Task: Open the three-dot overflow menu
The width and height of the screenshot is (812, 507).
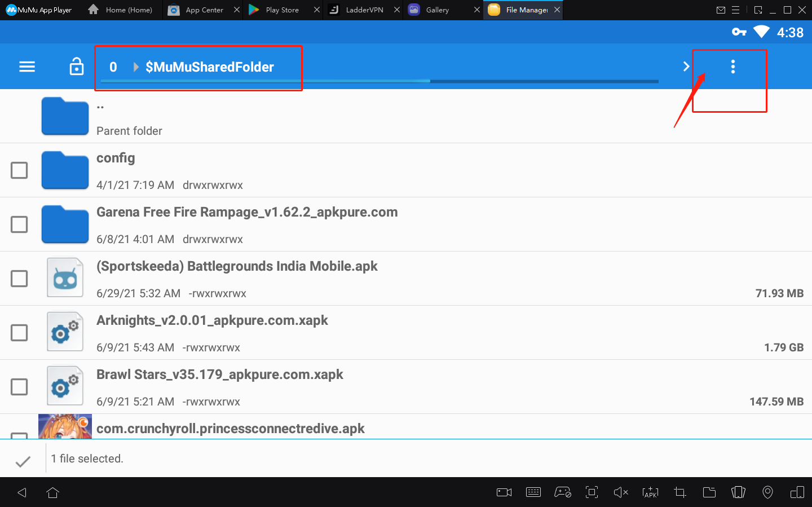Action: coord(733,67)
